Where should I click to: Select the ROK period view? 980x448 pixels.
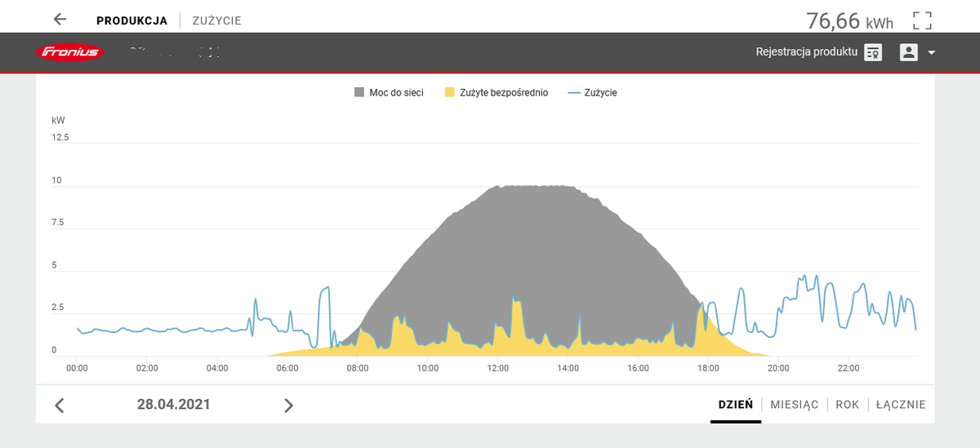(x=847, y=405)
